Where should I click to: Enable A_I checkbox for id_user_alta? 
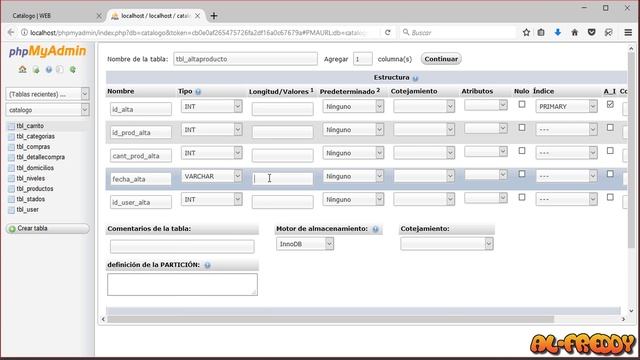click(x=610, y=197)
